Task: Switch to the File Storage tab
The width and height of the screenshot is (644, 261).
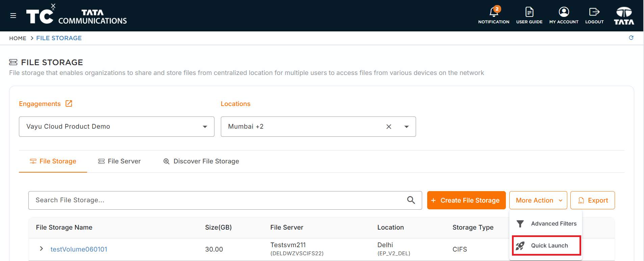Action: [x=53, y=161]
